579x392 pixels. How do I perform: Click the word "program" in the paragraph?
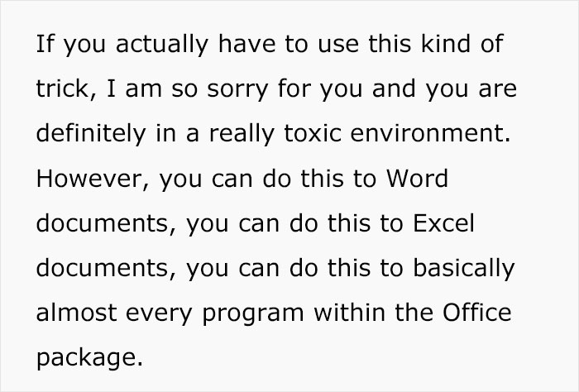pos(259,314)
